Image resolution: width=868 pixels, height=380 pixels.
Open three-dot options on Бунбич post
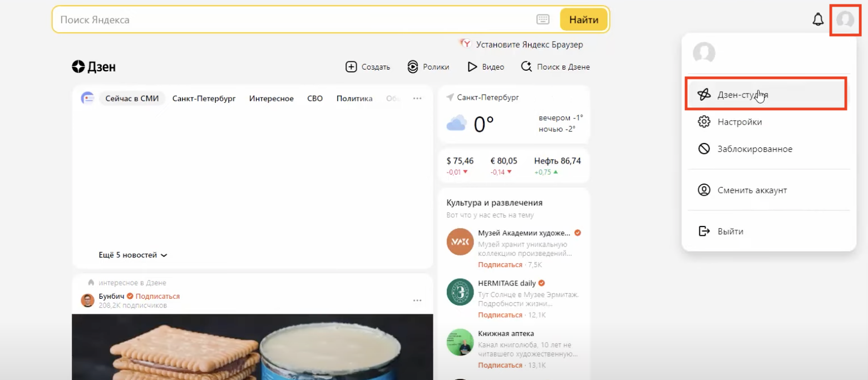point(417,301)
